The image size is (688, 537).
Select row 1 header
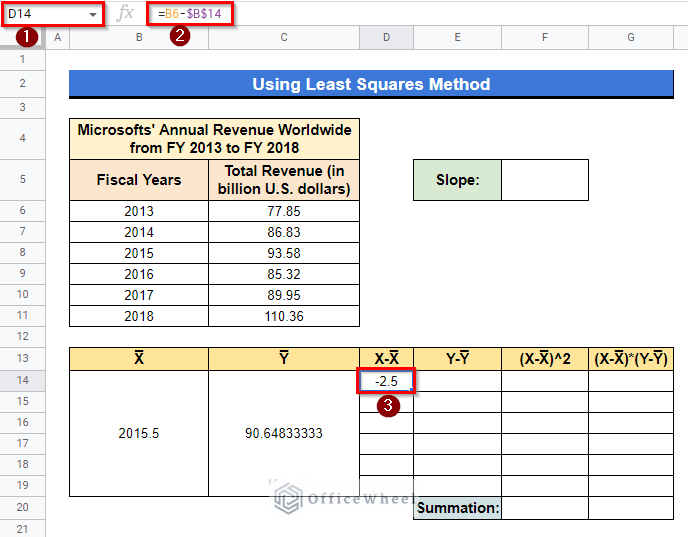point(22,60)
